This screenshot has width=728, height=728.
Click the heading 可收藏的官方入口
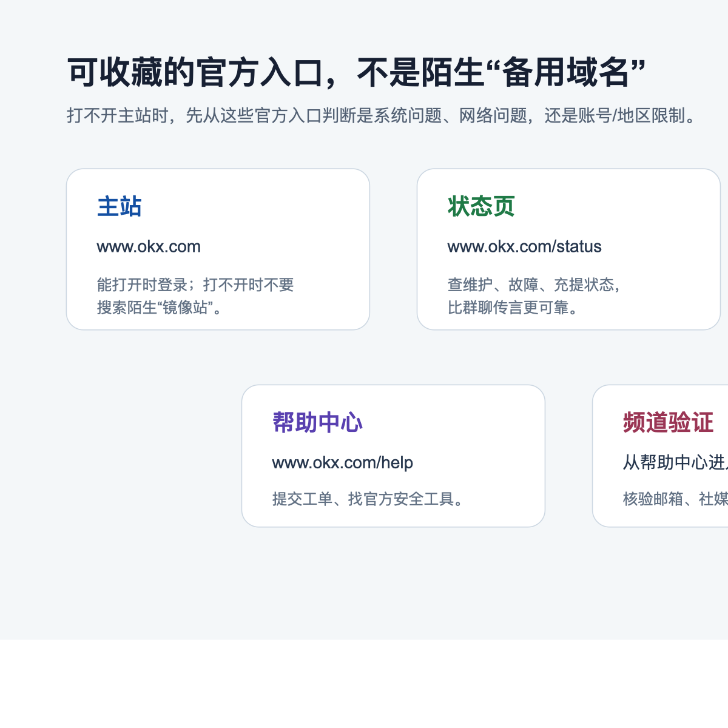click(356, 73)
